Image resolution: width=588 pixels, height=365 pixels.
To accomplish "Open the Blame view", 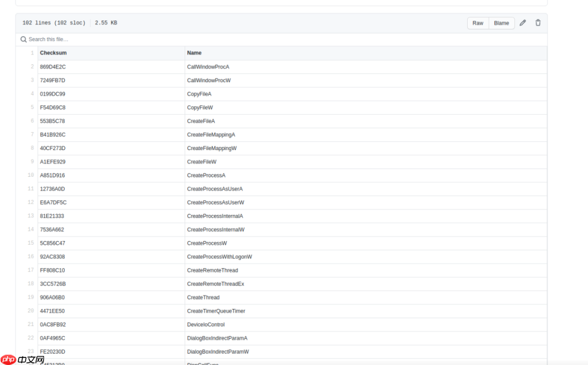I will pos(501,23).
